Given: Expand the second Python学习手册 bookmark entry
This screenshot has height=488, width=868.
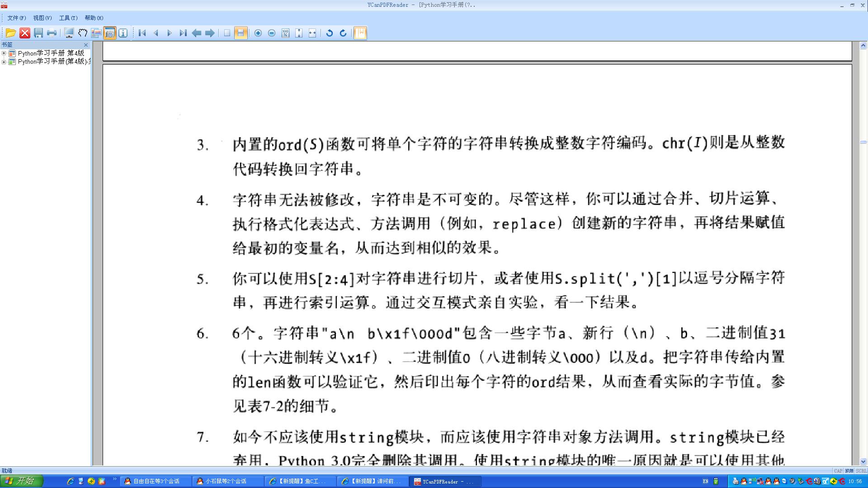Looking at the screenshot, I should coord(4,61).
